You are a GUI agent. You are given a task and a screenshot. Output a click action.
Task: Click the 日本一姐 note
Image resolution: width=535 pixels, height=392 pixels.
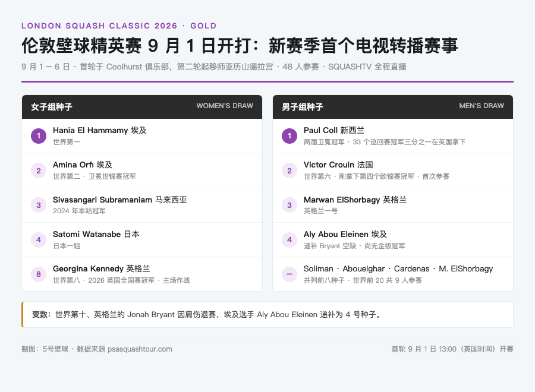pyautogui.click(x=67, y=246)
